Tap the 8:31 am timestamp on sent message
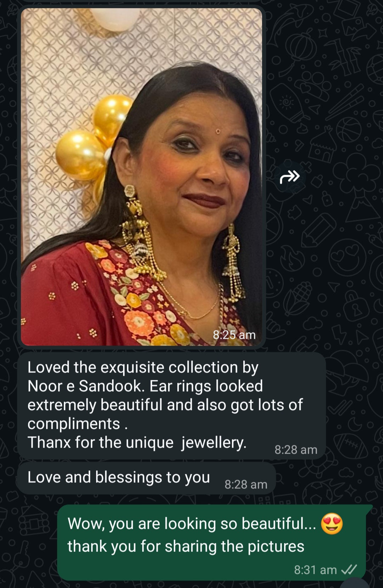 (315, 570)
